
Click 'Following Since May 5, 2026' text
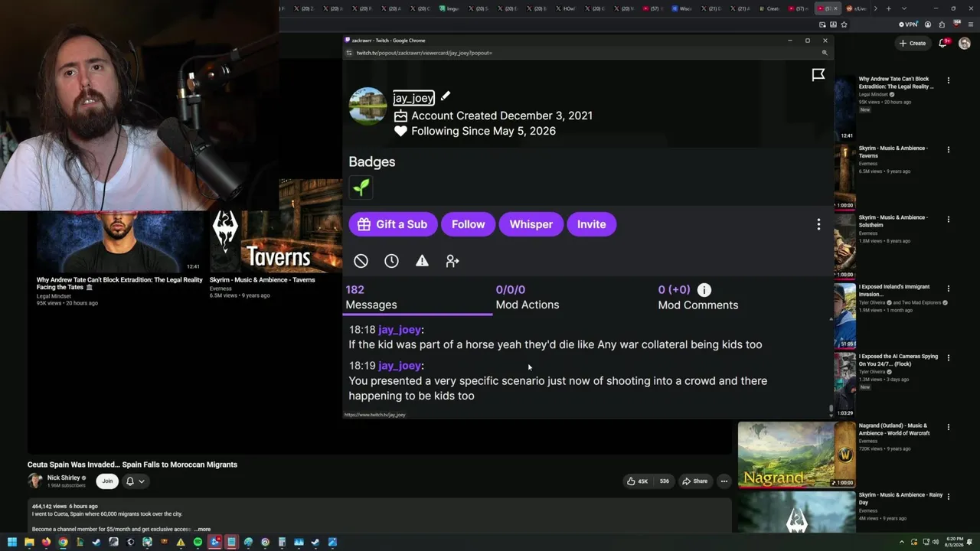click(x=484, y=131)
